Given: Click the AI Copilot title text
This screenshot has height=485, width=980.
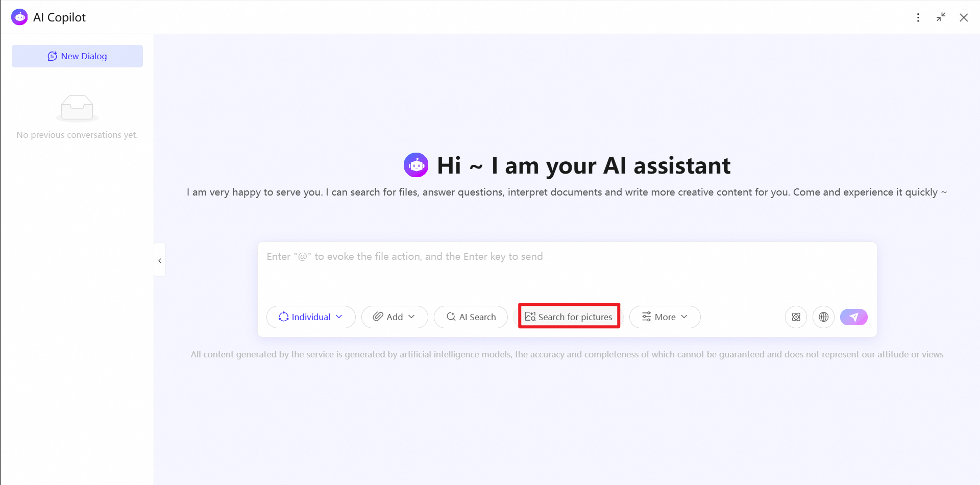Looking at the screenshot, I should (x=59, y=17).
